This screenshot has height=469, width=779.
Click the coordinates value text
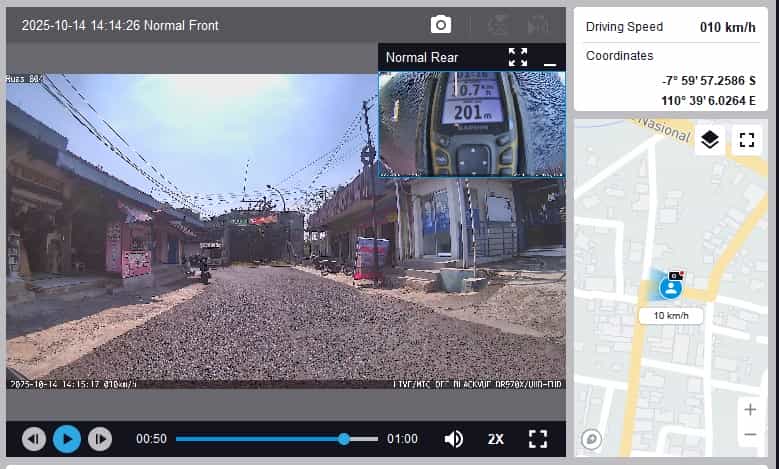coord(707,90)
